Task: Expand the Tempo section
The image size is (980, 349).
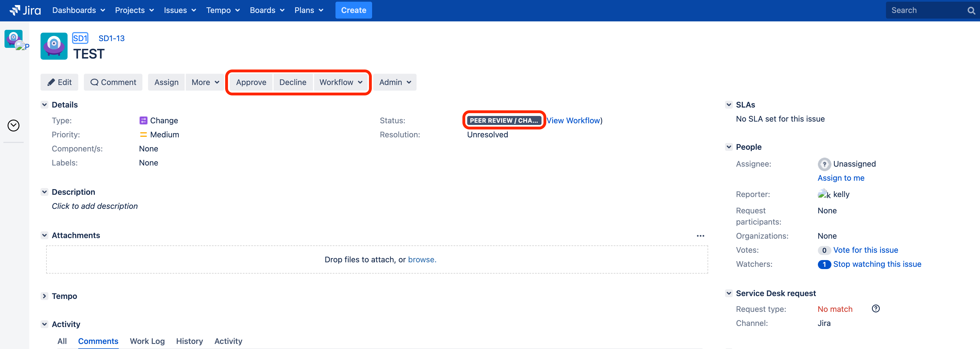Action: pyautogui.click(x=44, y=296)
